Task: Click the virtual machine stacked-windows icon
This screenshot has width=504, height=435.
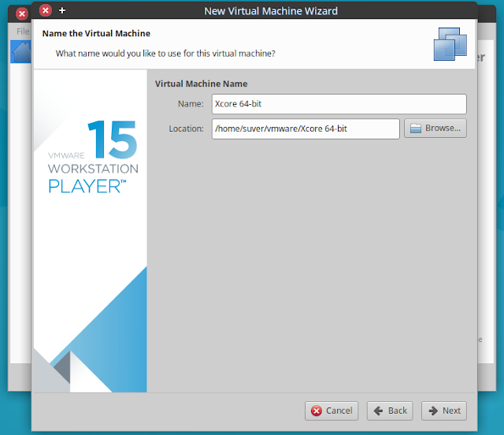Action: pos(450,44)
